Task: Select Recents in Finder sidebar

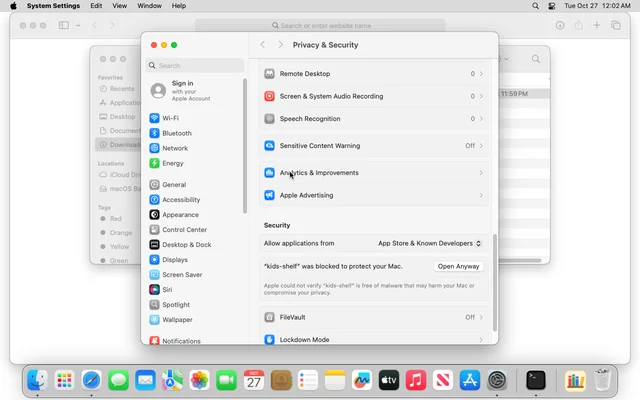Action: click(117, 89)
